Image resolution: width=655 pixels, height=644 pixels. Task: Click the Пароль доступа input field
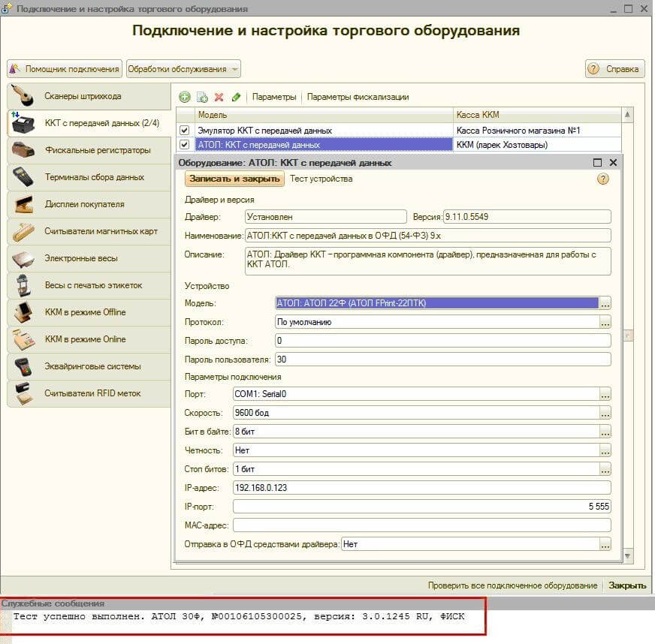442,341
